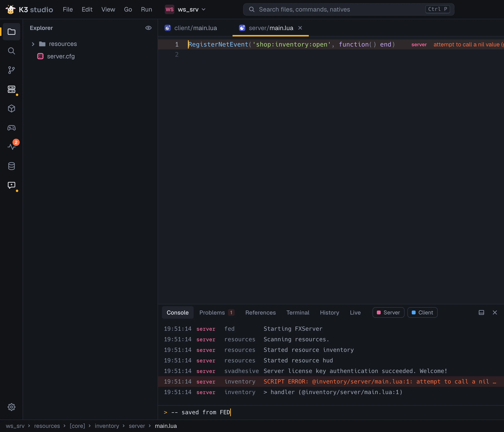Focus the console command input line
Viewport: 504px width, 432px height.
click(331, 412)
